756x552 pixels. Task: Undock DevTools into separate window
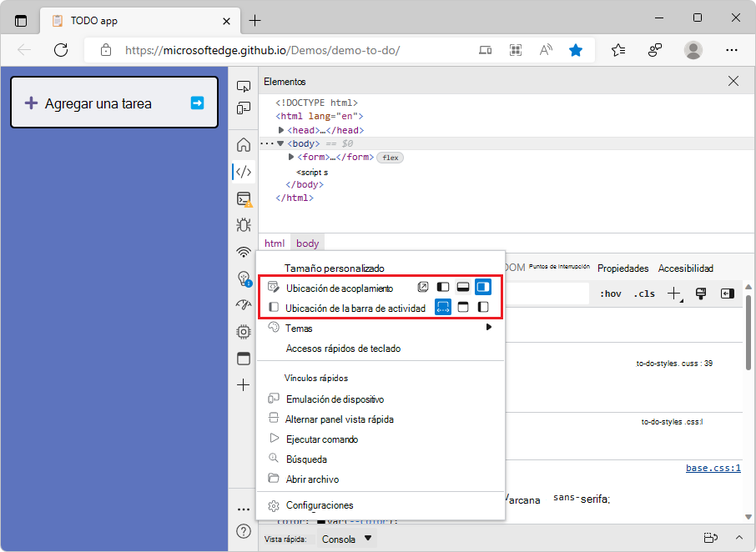tap(424, 288)
